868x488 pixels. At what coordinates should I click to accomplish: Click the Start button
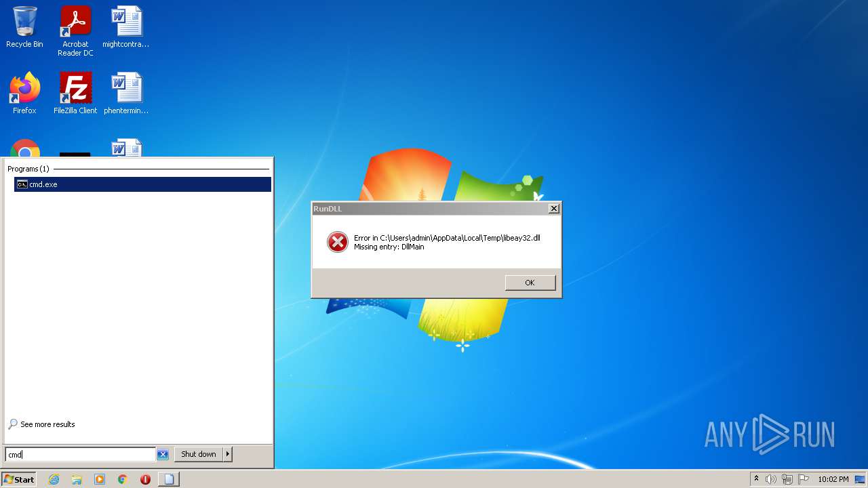(19, 479)
